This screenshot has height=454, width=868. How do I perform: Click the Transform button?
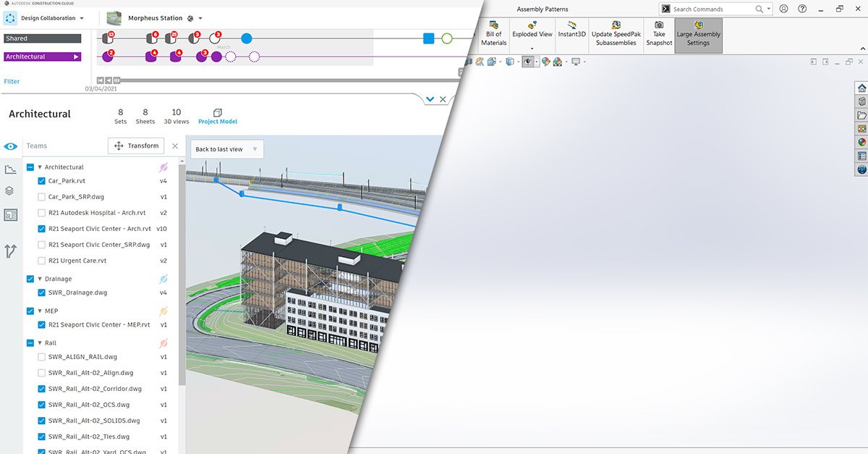pos(136,146)
